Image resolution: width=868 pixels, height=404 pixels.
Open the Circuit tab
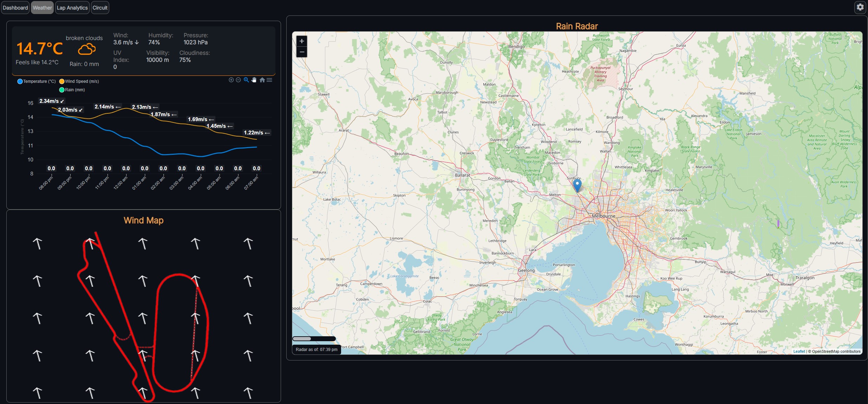(x=100, y=7)
